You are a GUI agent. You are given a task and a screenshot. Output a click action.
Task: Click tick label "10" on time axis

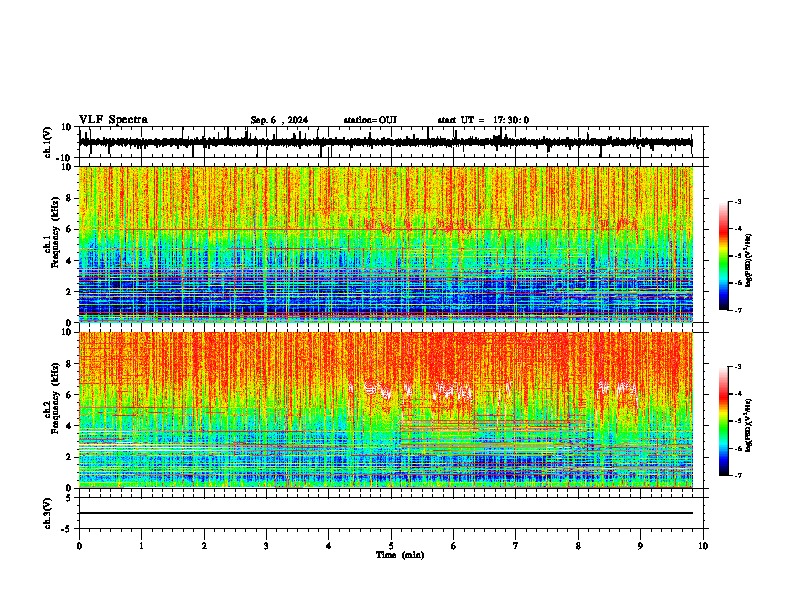click(703, 546)
